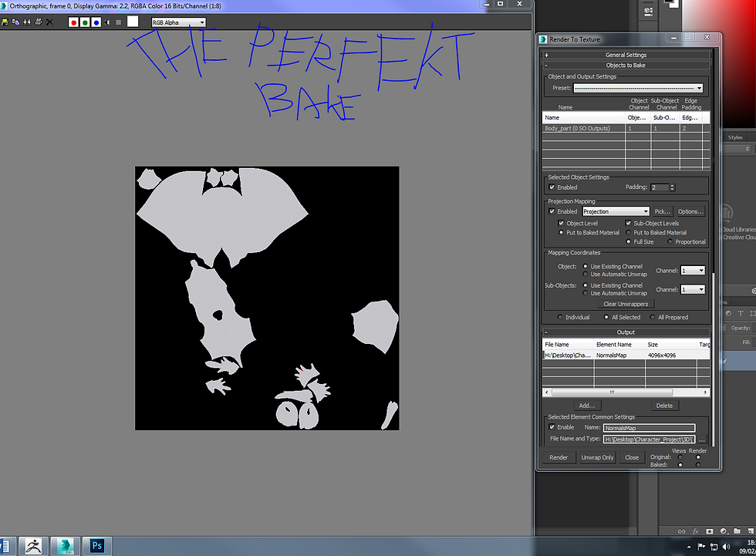Select Object Use Automatic Unwrap radio
This screenshot has width=756, height=556.
[585, 275]
